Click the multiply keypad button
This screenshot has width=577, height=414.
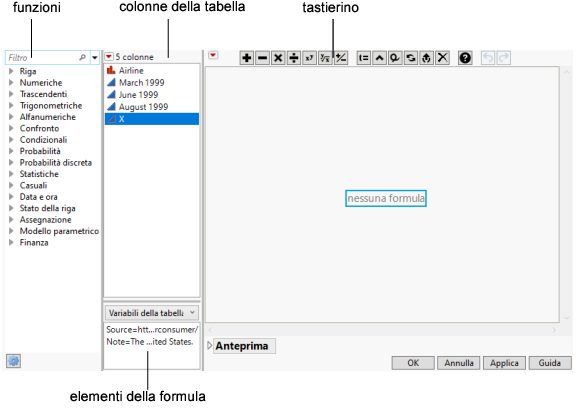(x=278, y=58)
